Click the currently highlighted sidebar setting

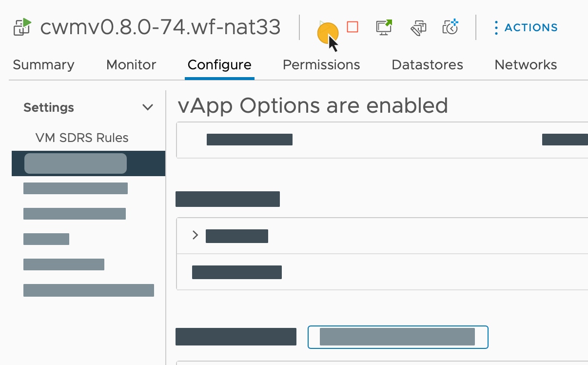[x=75, y=163]
